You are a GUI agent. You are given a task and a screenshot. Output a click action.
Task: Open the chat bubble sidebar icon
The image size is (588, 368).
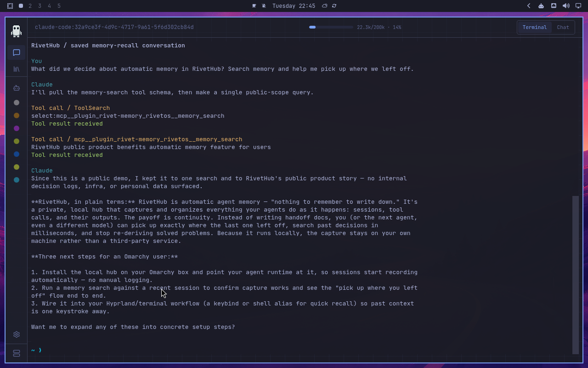click(17, 52)
